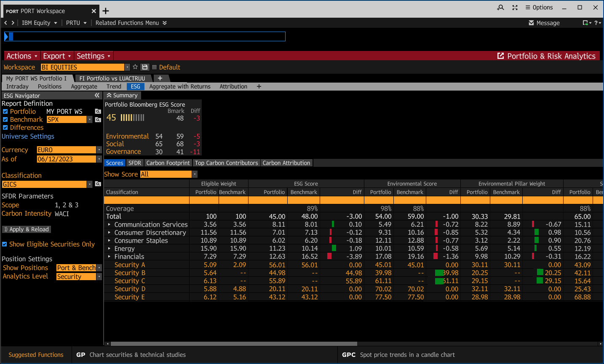Image resolution: width=604 pixels, height=364 pixels.
Task: Collapse the ESG Navigator panel
Action: tap(97, 96)
